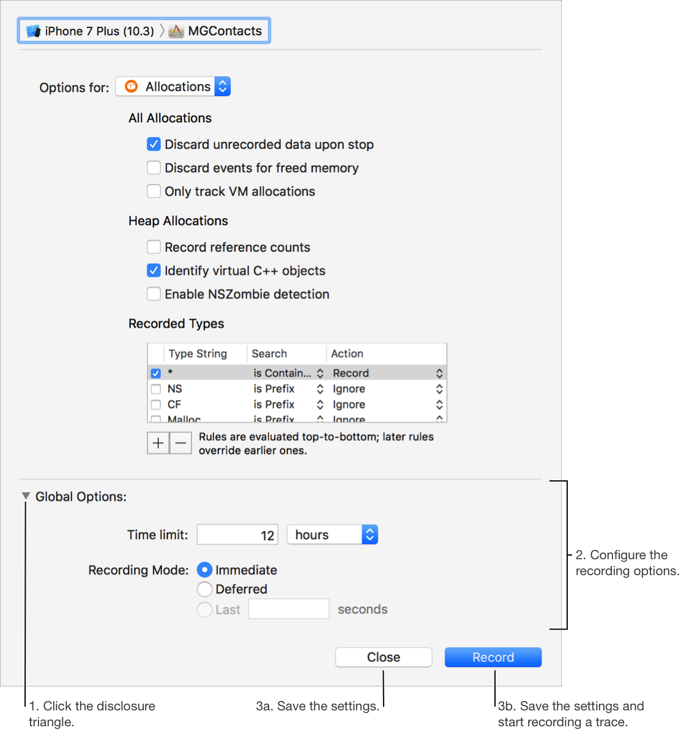Select the Deferred recording mode
The height and width of the screenshot is (733, 700).
[204, 589]
